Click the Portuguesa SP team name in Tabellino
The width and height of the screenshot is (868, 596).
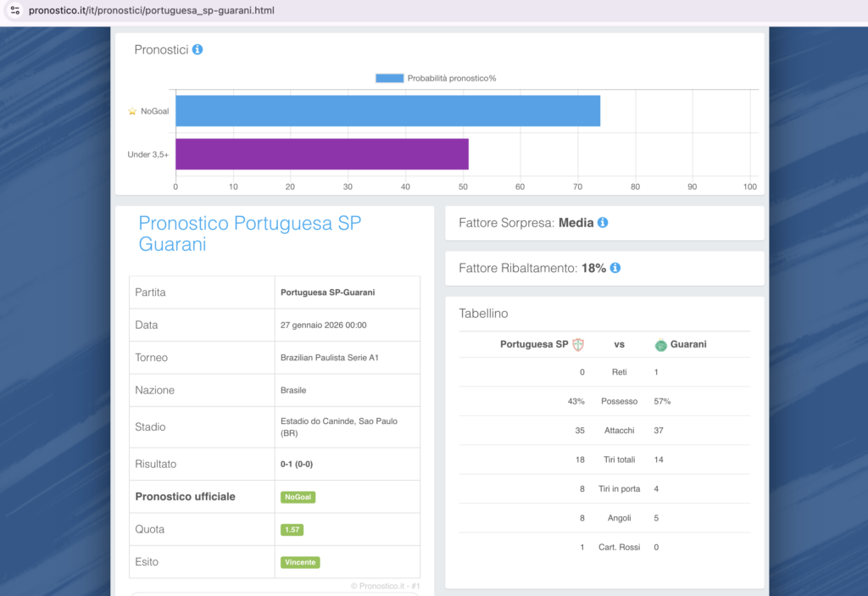pyautogui.click(x=534, y=345)
